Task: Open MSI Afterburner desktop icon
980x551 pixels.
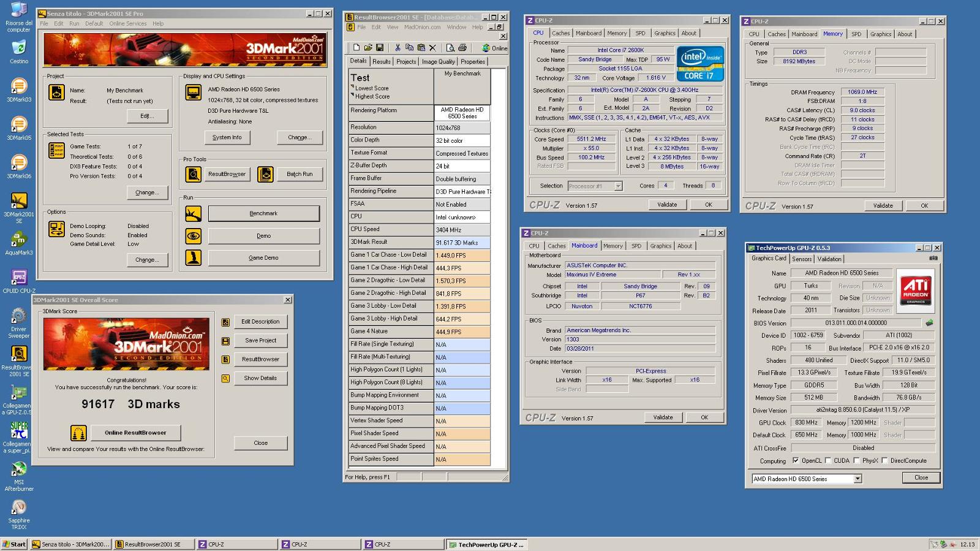Action: point(19,476)
